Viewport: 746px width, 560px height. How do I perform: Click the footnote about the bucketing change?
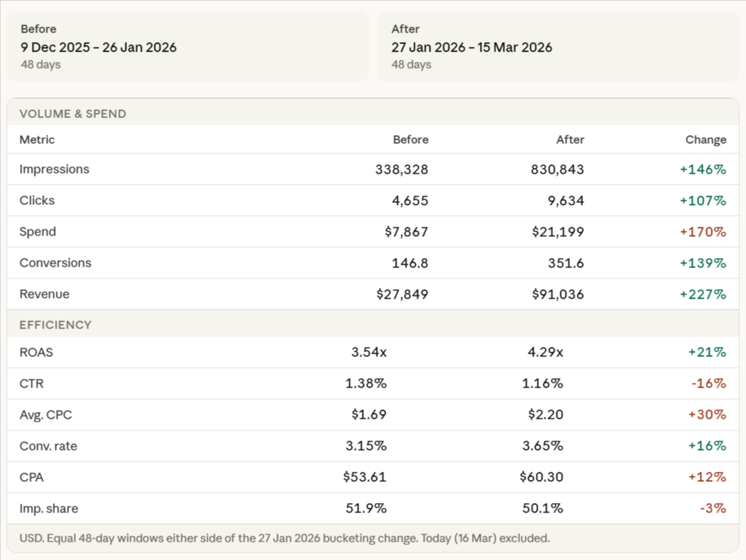(283, 538)
